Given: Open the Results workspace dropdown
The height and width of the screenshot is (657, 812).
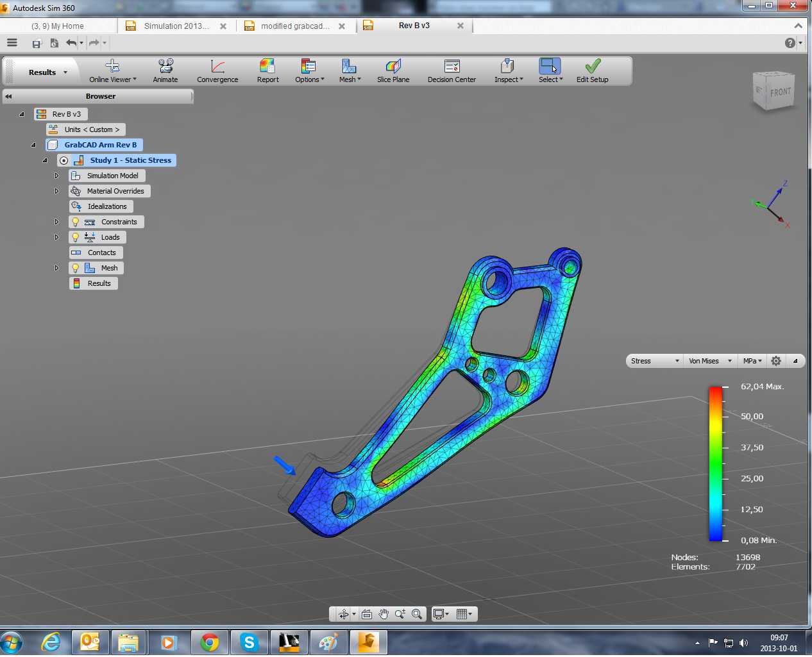Looking at the screenshot, I should point(47,72).
